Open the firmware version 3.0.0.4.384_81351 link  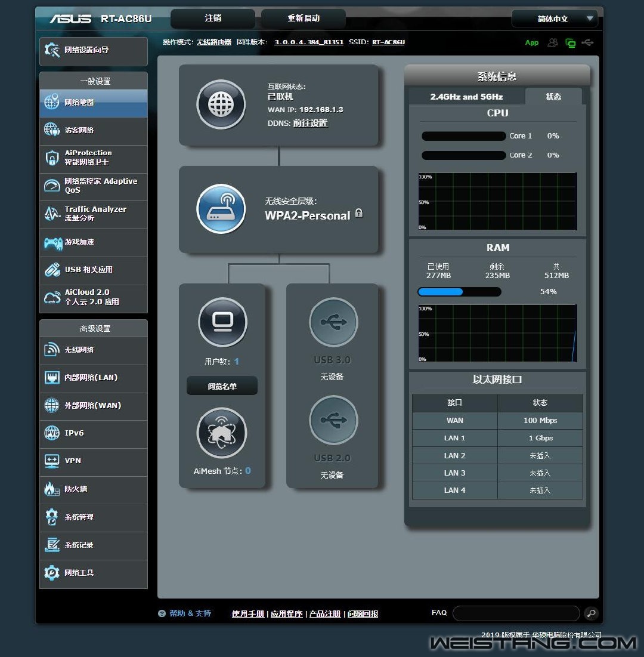pyautogui.click(x=309, y=42)
